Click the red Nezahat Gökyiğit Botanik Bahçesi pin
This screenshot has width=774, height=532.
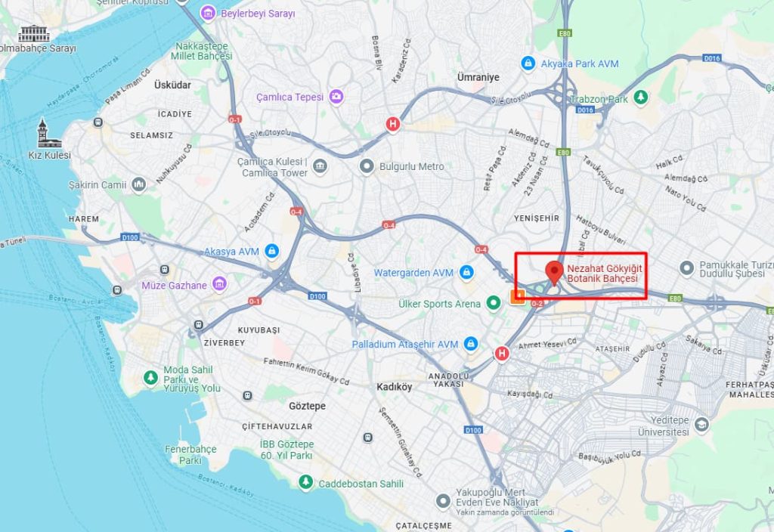point(554,273)
